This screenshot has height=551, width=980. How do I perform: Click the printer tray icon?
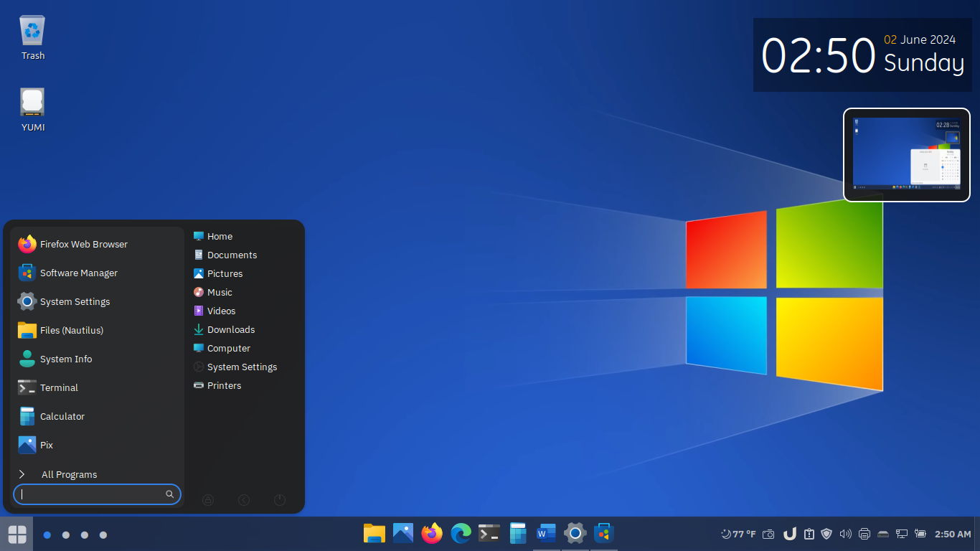(x=864, y=534)
